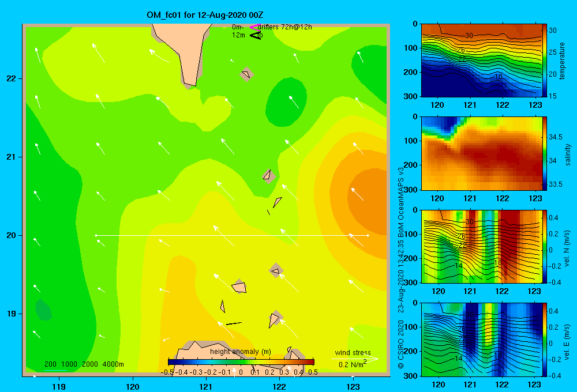Open the northward velocity section plot
The width and height of the screenshot is (577, 392).
482,246
